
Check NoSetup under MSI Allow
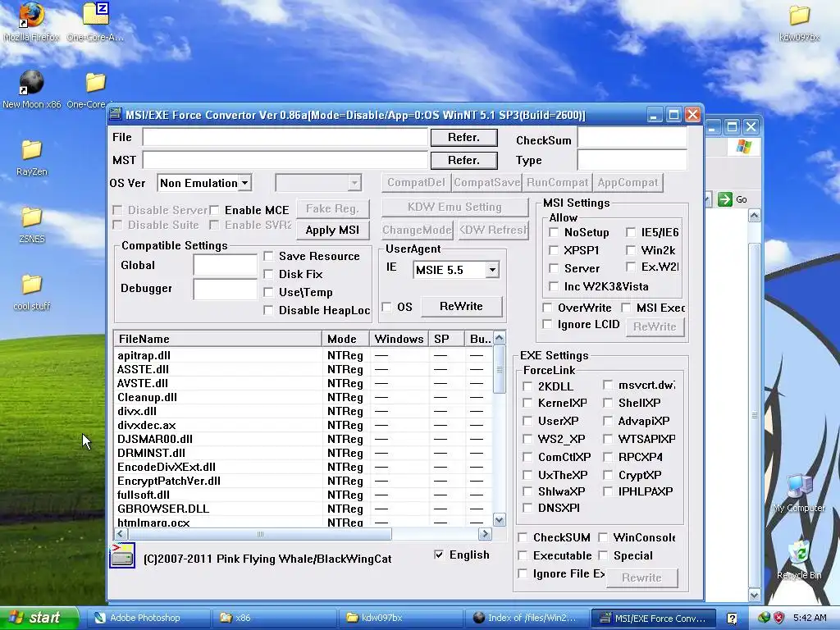coord(554,232)
